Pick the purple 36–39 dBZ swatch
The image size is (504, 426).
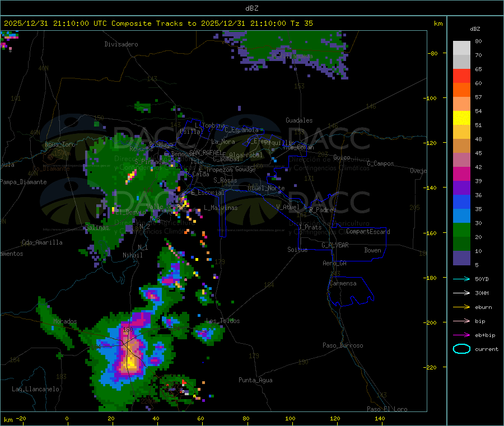point(461,188)
